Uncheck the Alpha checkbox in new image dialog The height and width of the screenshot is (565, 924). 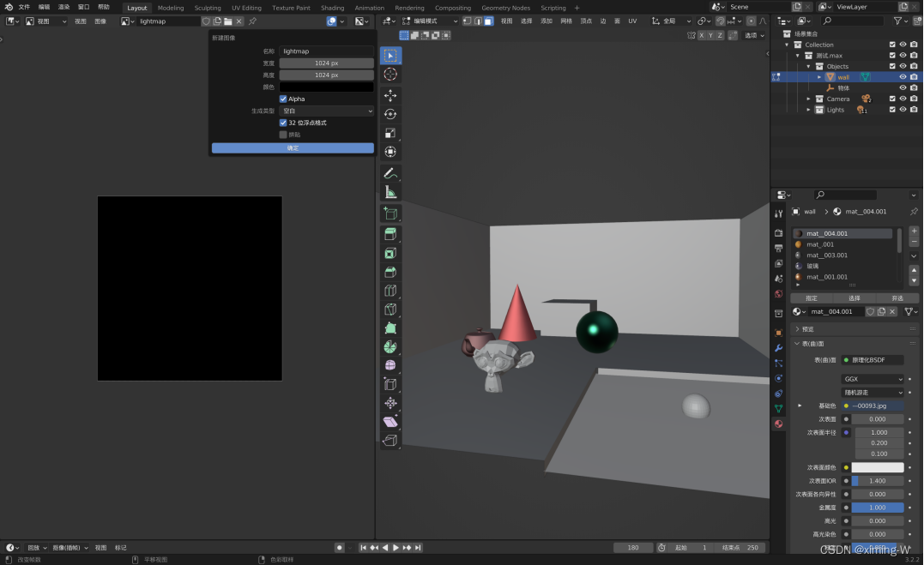click(283, 99)
